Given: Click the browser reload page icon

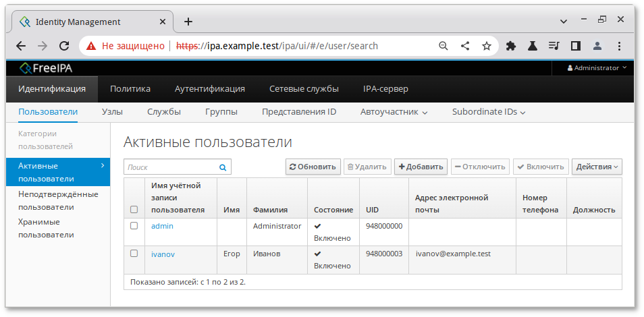Looking at the screenshot, I should pos(64,46).
